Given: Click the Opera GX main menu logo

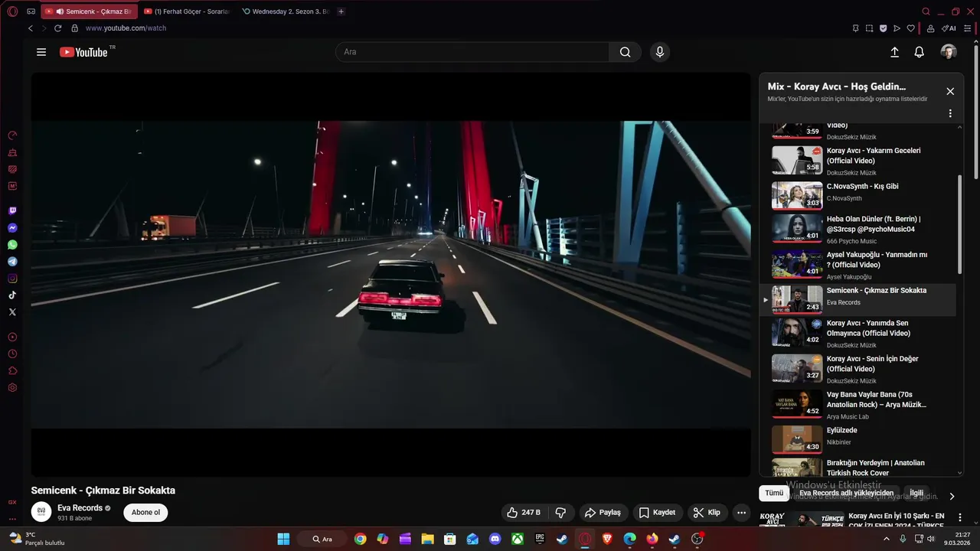Looking at the screenshot, I should [x=12, y=11].
